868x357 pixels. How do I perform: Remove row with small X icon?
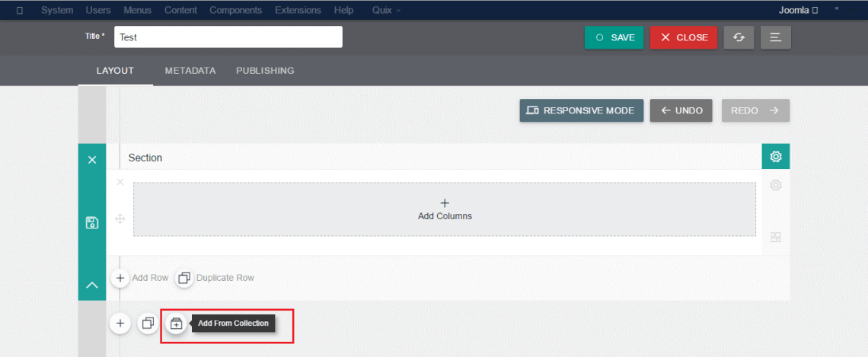click(x=120, y=182)
